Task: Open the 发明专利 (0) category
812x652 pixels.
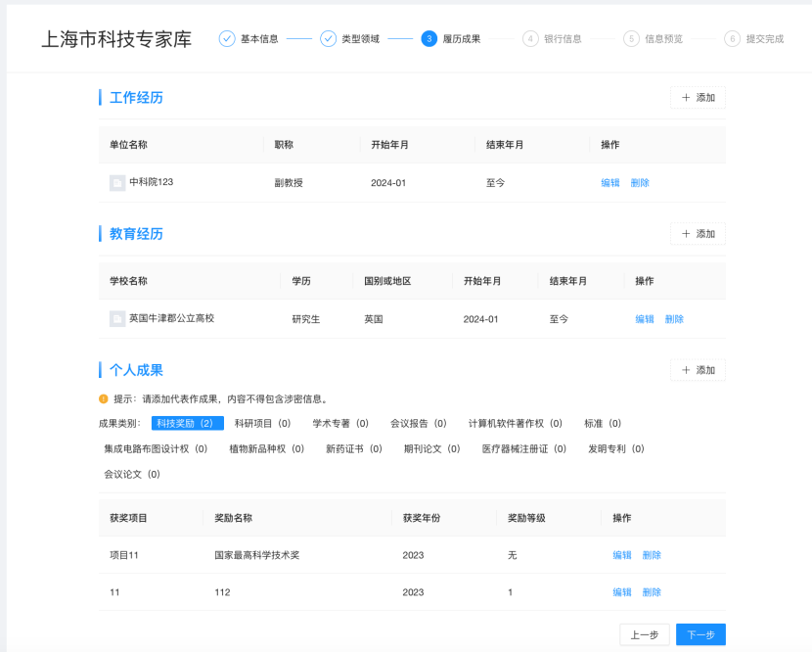Action: click(615, 448)
